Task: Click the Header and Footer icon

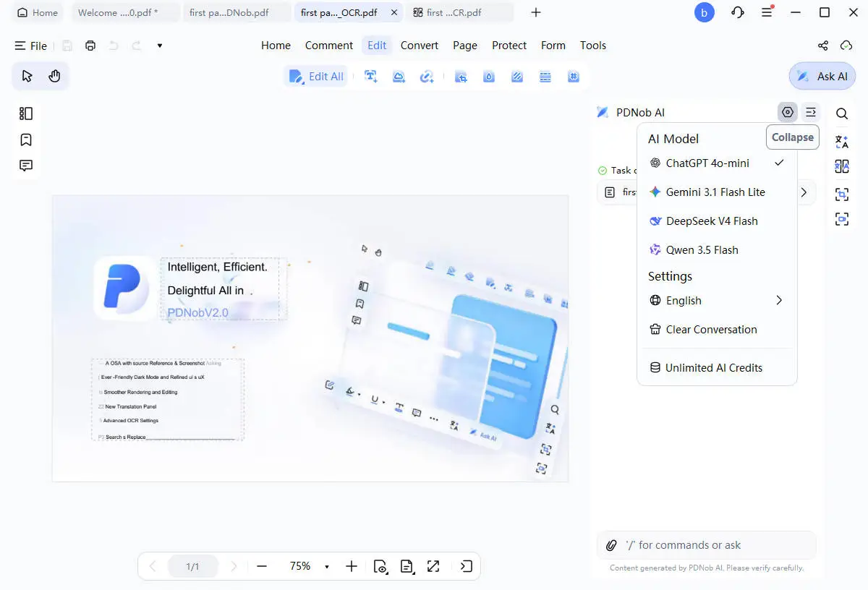Action: pyautogui.click(x=545, y=76)
